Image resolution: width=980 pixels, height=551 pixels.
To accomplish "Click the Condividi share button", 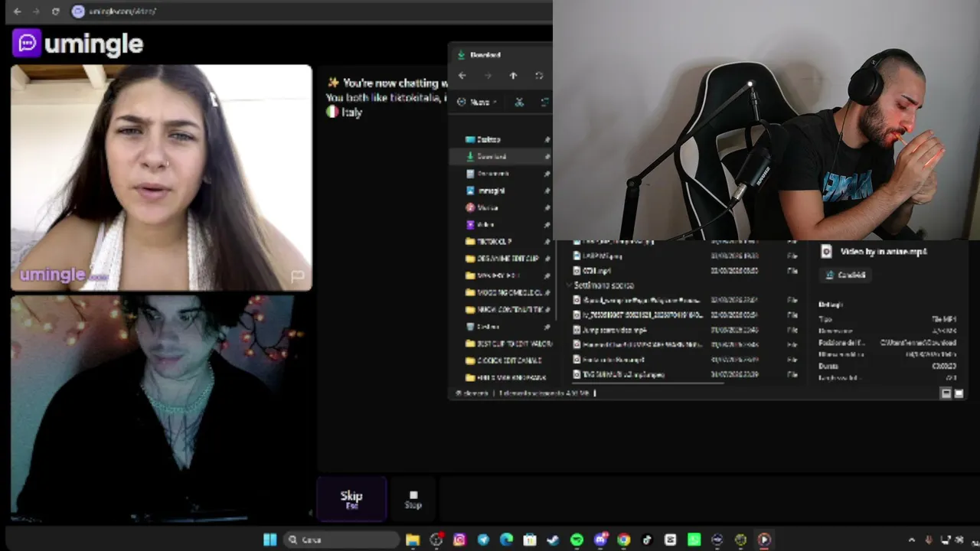I will point(847,275).
